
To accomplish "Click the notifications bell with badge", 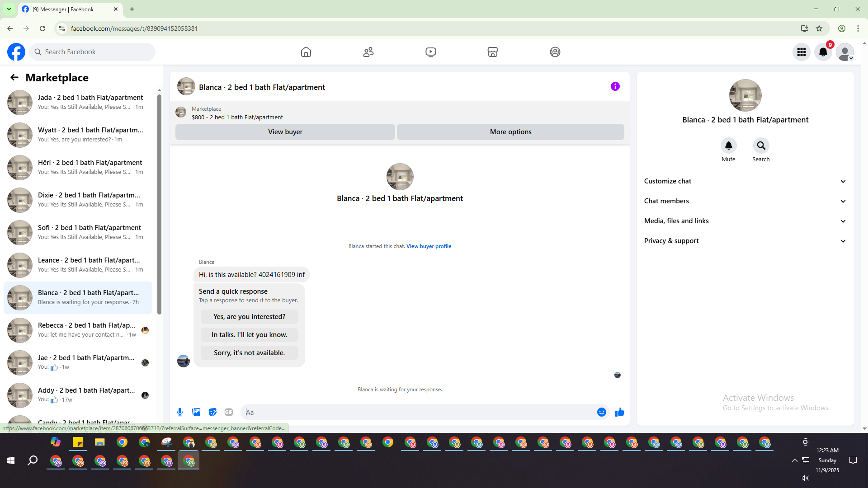I will (823, 52).
